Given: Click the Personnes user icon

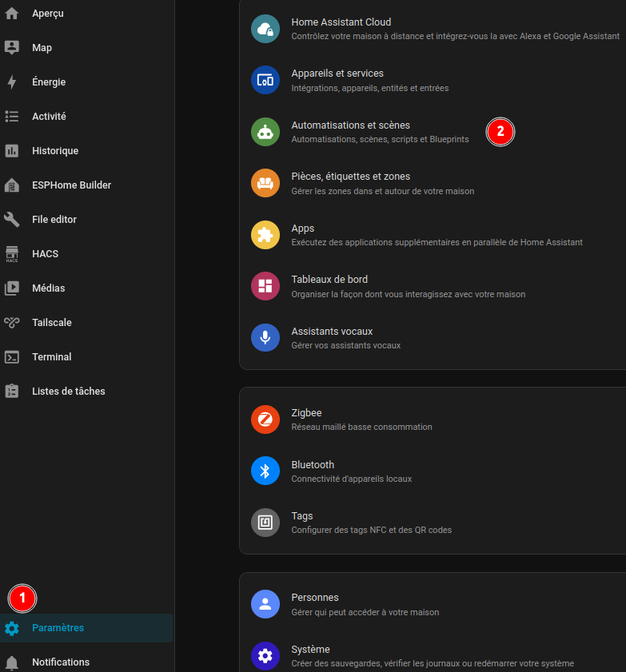Looking at the screenshot, I should [x=265, y=604].
